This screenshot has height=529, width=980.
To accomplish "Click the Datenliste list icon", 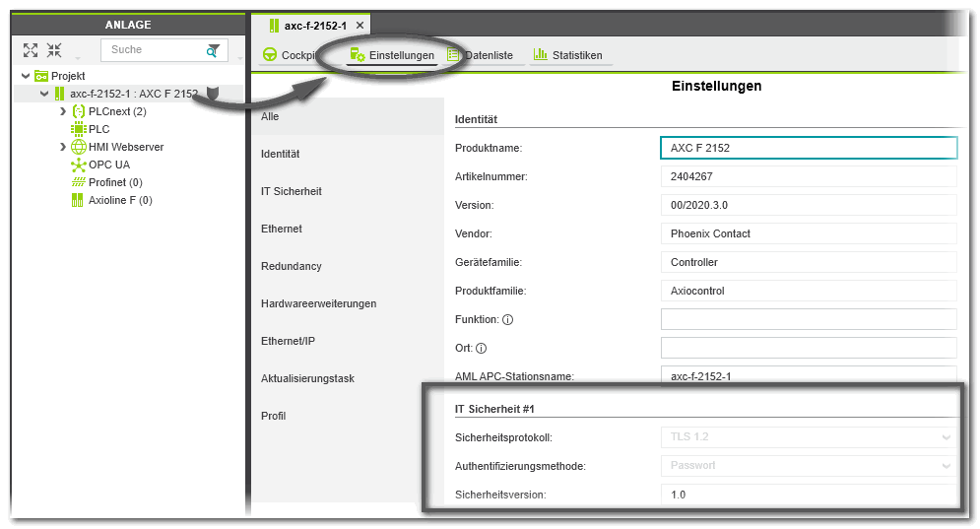I will [x=453, y=55].
